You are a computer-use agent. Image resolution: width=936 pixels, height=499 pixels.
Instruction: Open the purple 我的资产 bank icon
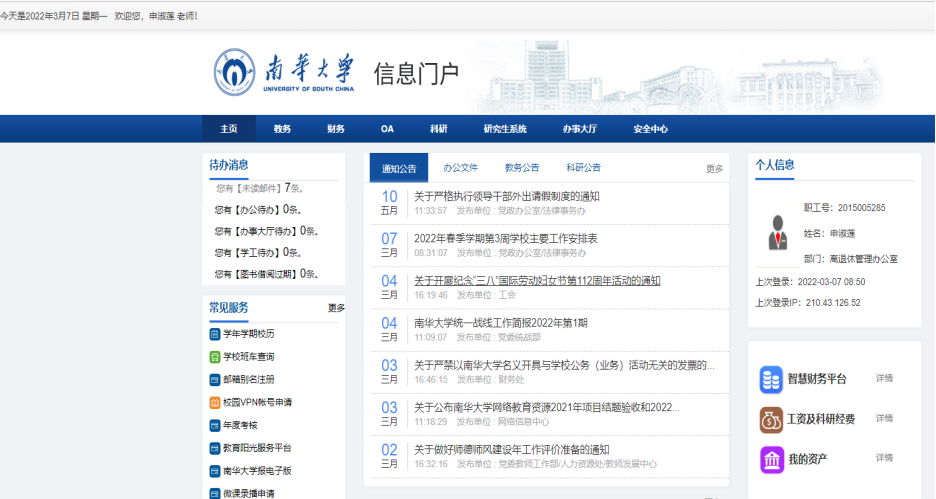click(771, 459)
